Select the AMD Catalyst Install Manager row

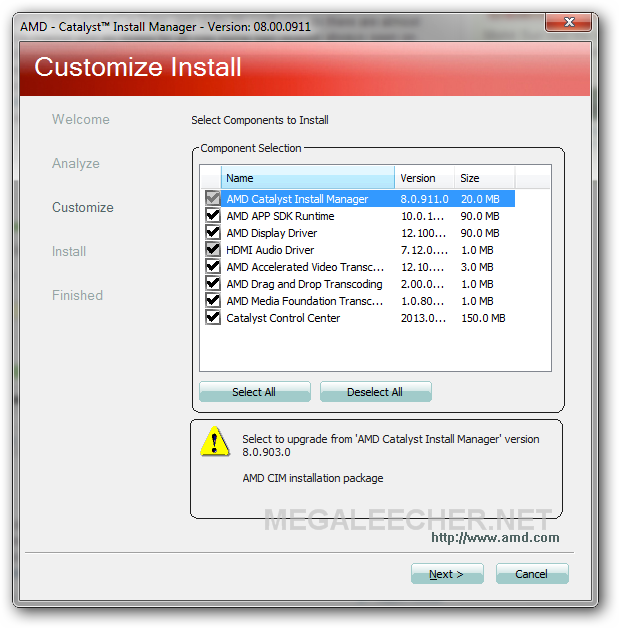pyautogui.click(x=359, y=199)
